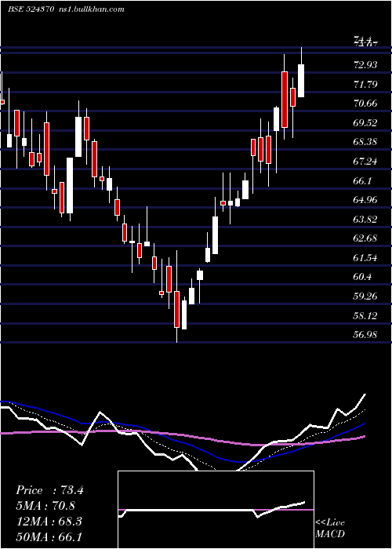Screen dimensions: 392x549
Task: Click the 71.79 price axis label
Action: pyautogui.click(x=366, y=85)
